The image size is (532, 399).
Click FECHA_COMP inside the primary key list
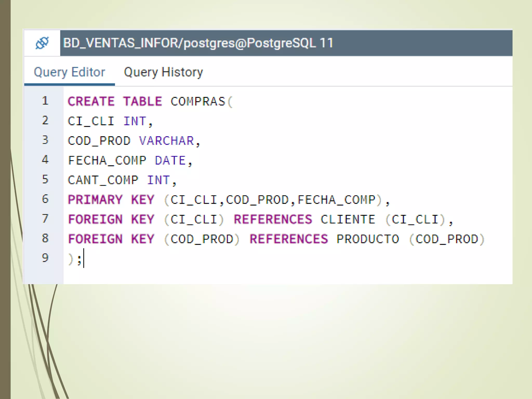coord(336,200)
